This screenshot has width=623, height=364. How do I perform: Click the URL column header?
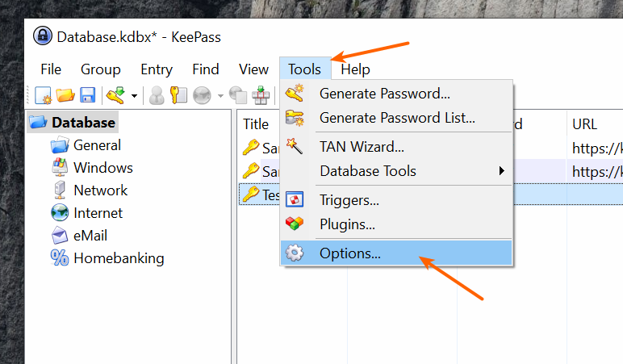(x=583, y=124)
